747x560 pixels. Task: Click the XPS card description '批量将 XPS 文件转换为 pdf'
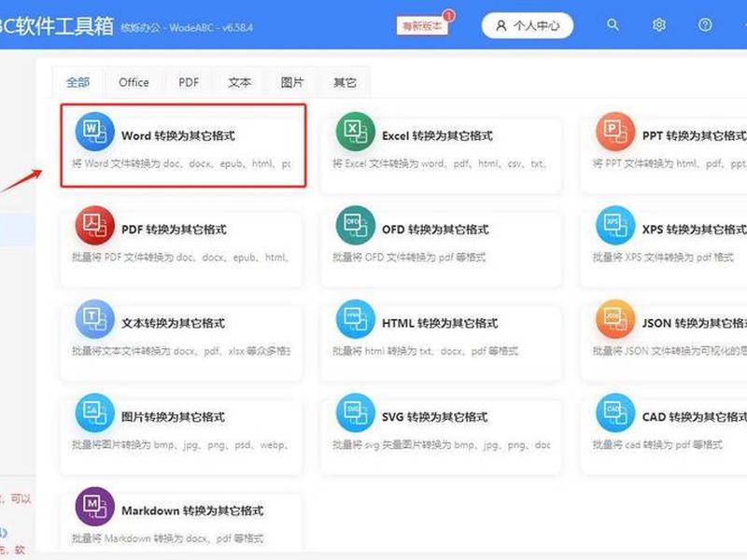pos(663,258)
